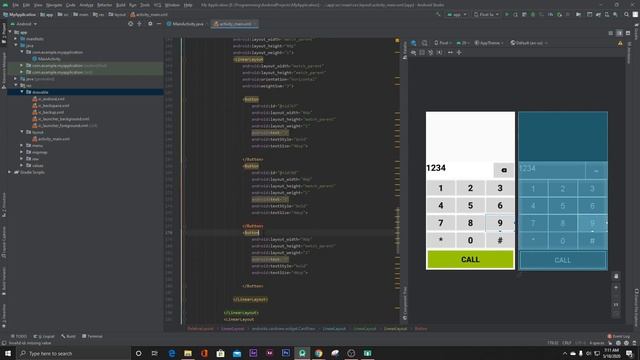Click the Windows search box
Image resolution: width=640 pixels, height=360 pixels.
click(x=73, y=353)
